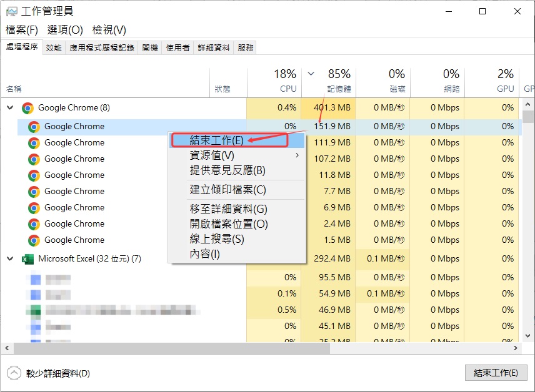This screenshot has height=392, width=535.
Task: Open the 資源值(V) submenu arrow
Action: tap(297, 155)
